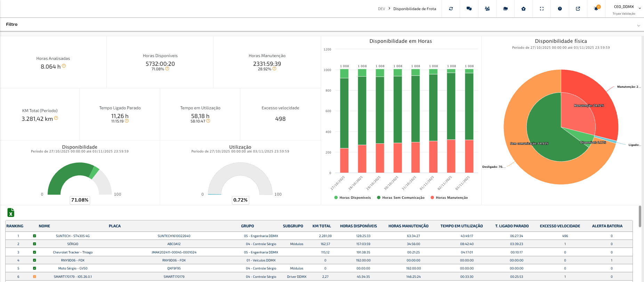Toggle fullscreen mode icon
Image resolution: width=644 pixels, height=282 pixels.
click(x=541, y=9)
